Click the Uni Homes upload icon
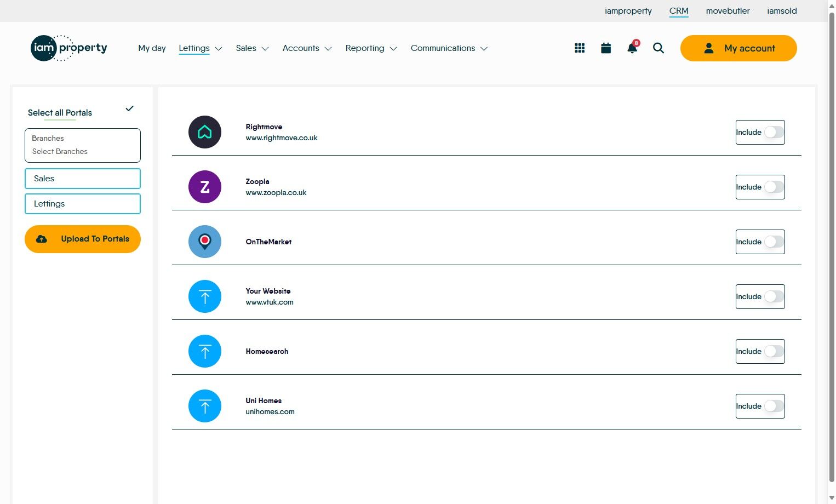 coord(205,406)
